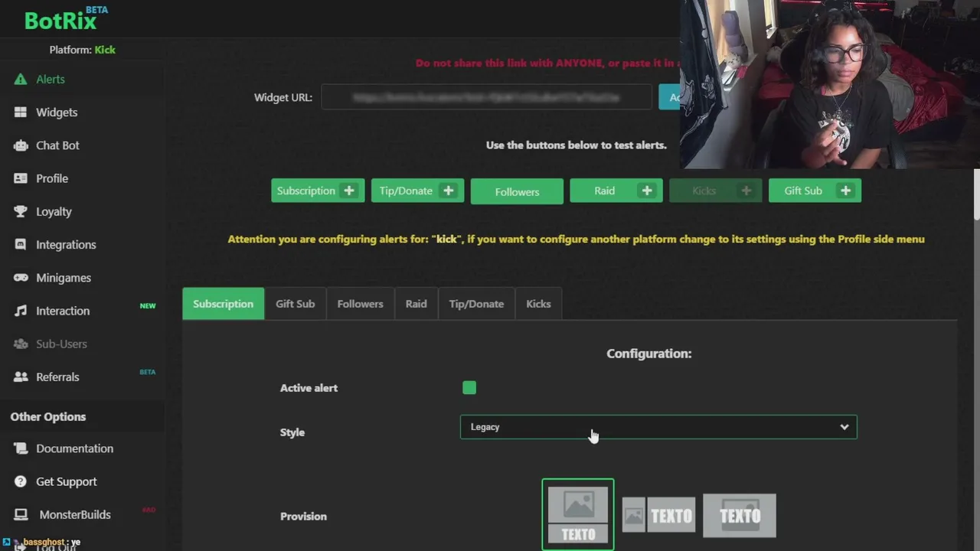Click plus icon on Tip/Donate test button
This screenshot has width=980, height=551.
point(449,191)
